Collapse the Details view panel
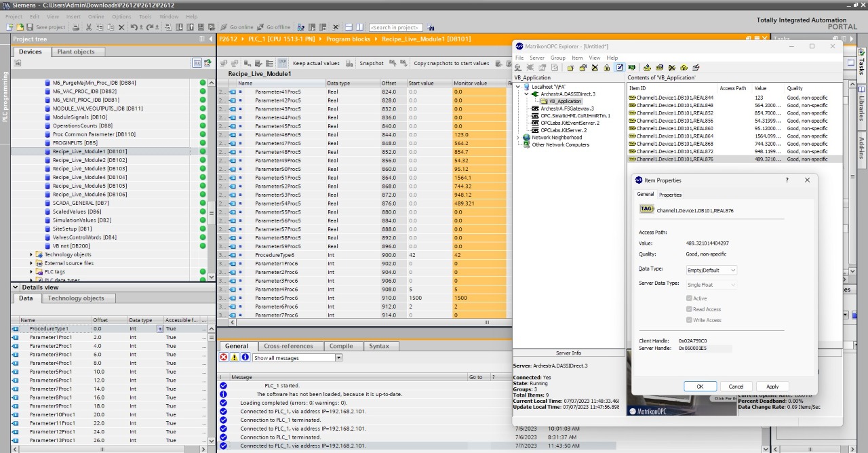 tap(16, 288)
